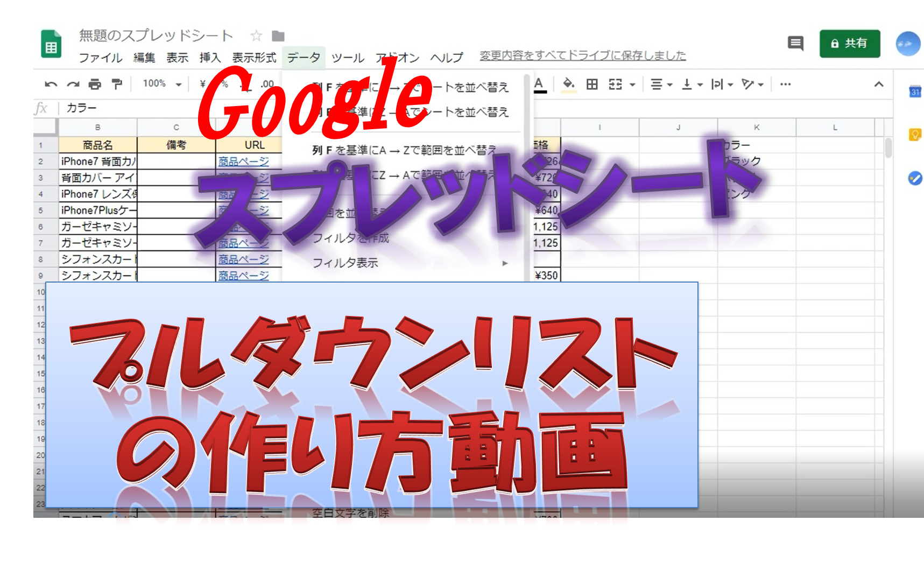Viewport: 924px width, 577px height.
Task: Click the print icon
Action: tap(95, 84)
